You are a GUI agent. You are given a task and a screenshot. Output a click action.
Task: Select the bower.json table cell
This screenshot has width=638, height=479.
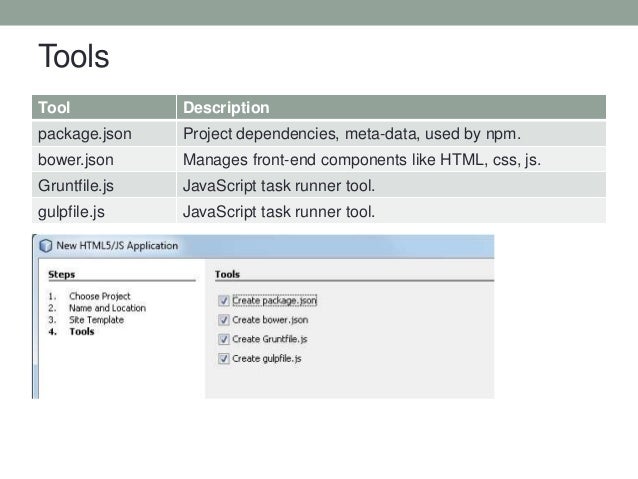[104, 160]
